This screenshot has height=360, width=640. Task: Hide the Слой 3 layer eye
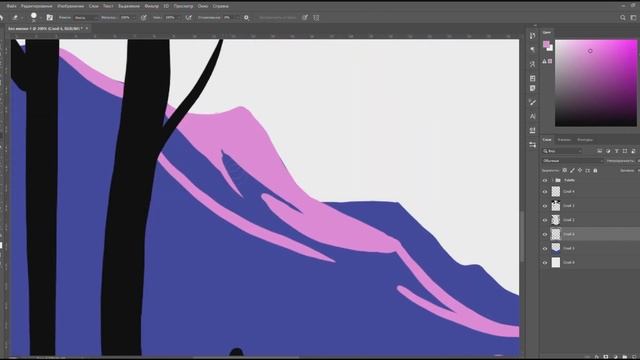(x=545, y=206)
